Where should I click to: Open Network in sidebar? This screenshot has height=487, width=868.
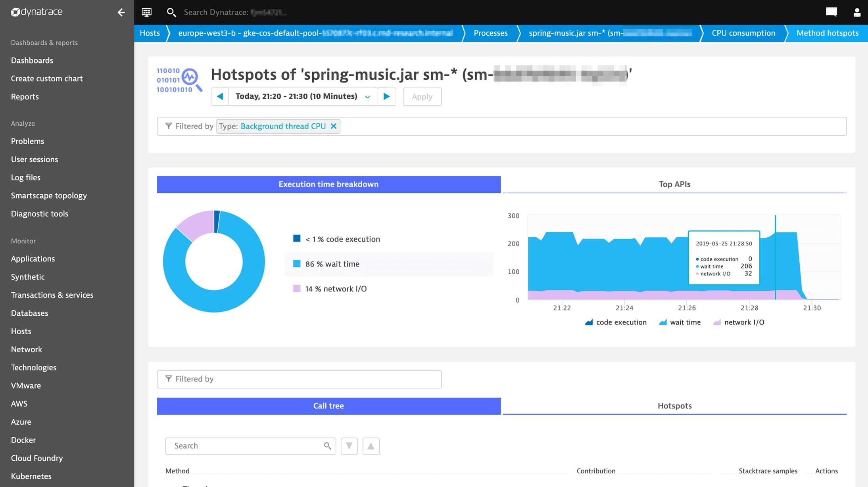point(27,349)
